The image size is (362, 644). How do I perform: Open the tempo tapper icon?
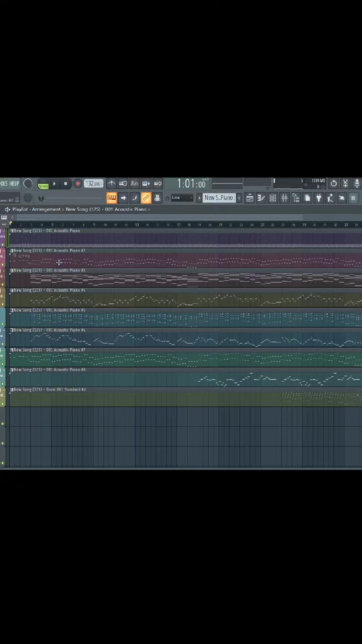[330, 198]
